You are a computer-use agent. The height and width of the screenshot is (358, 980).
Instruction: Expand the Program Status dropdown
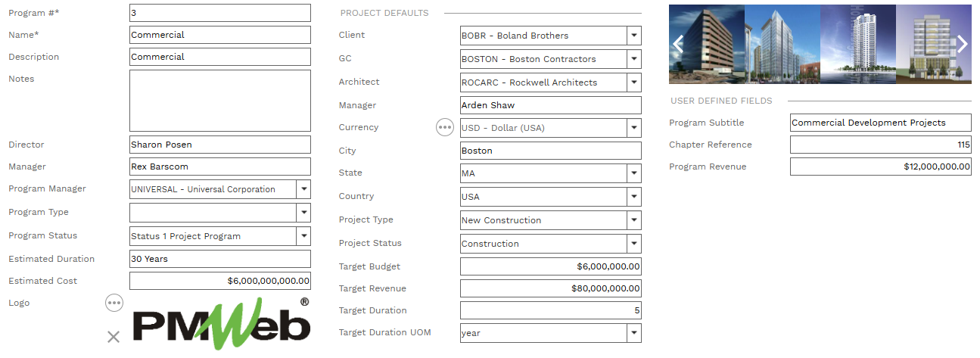[x=303, y=236]
